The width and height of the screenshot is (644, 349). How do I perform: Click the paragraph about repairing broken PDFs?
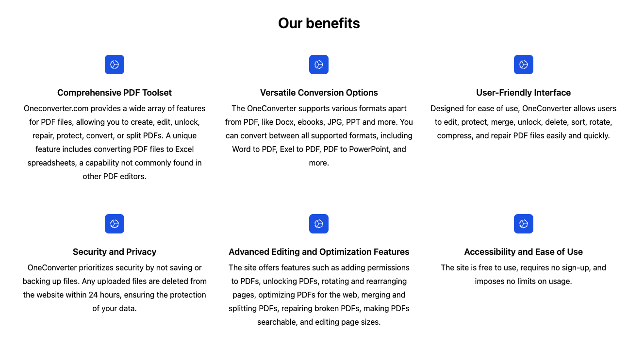pyautogui.click(x=319, y=295)
